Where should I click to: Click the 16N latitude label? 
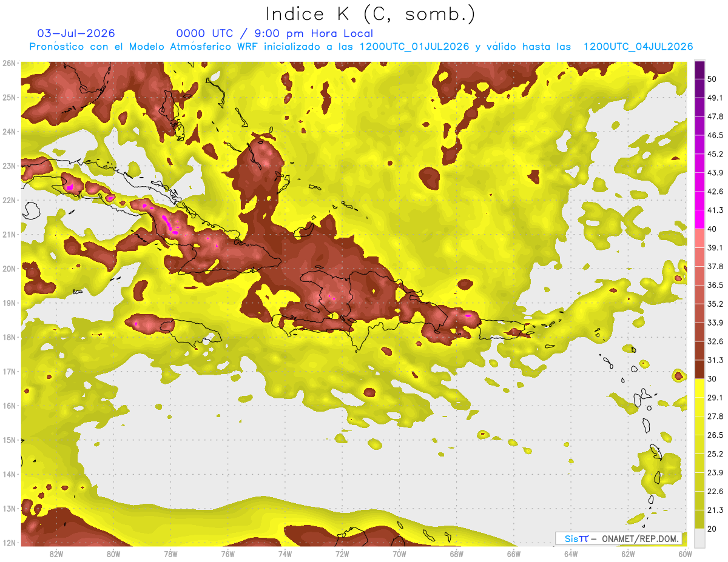pos(9,406)
